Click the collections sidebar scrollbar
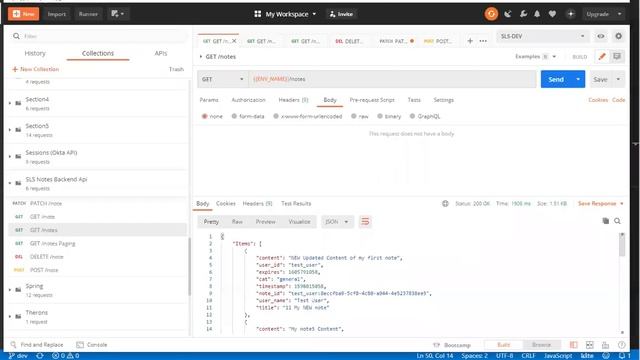The image size is (640, 360). click(x=189, y=266)
